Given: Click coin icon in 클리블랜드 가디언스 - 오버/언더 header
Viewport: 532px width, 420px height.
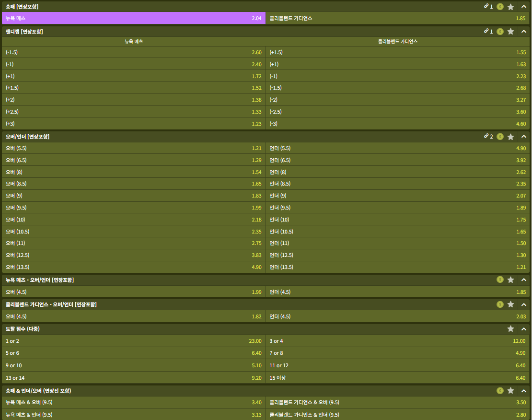Looking at the screenshot, I should (500, 304).
